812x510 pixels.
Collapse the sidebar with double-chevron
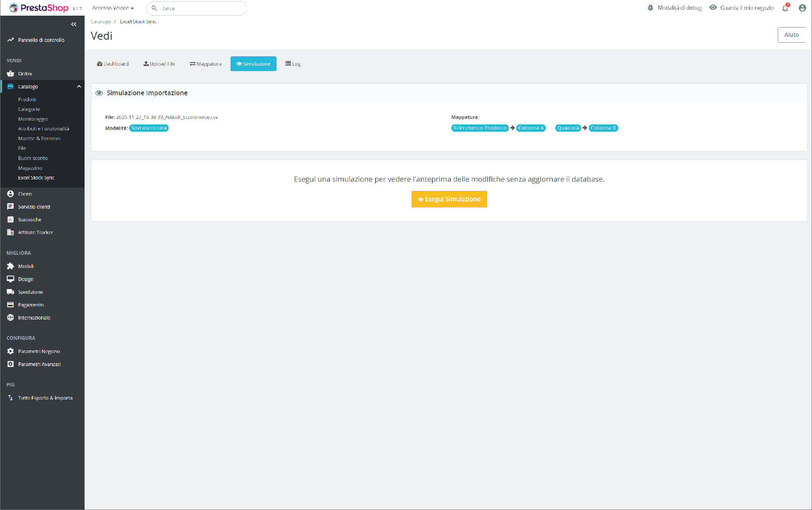pos(74,25)
